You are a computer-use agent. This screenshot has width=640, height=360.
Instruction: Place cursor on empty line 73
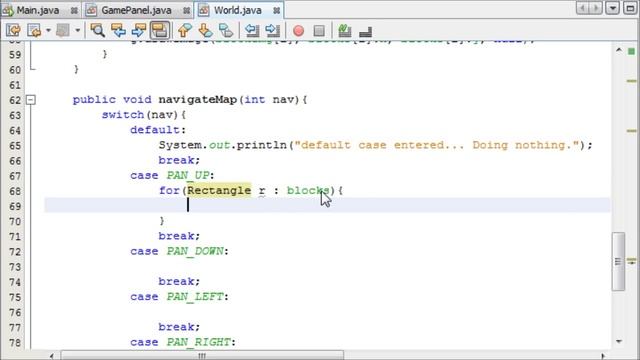[327, 267]
